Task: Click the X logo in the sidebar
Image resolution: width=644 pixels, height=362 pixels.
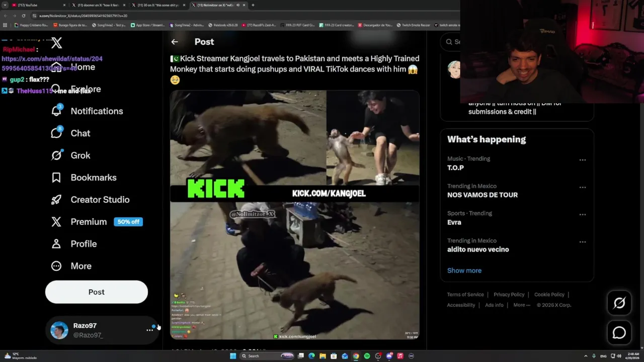Action: (57, 44)
